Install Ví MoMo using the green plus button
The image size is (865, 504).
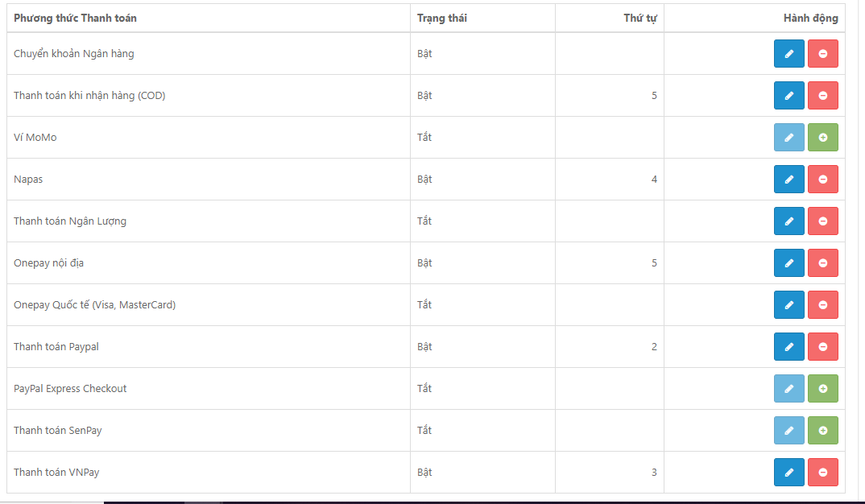point(822,138)
